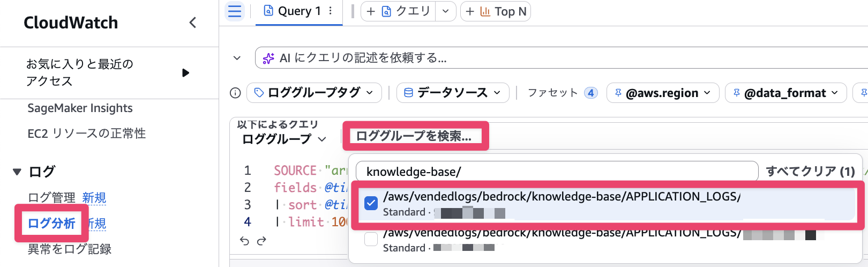Click the CloudWatch title
Viewport: 868px width, 267px height.
[x=71, y=23]
